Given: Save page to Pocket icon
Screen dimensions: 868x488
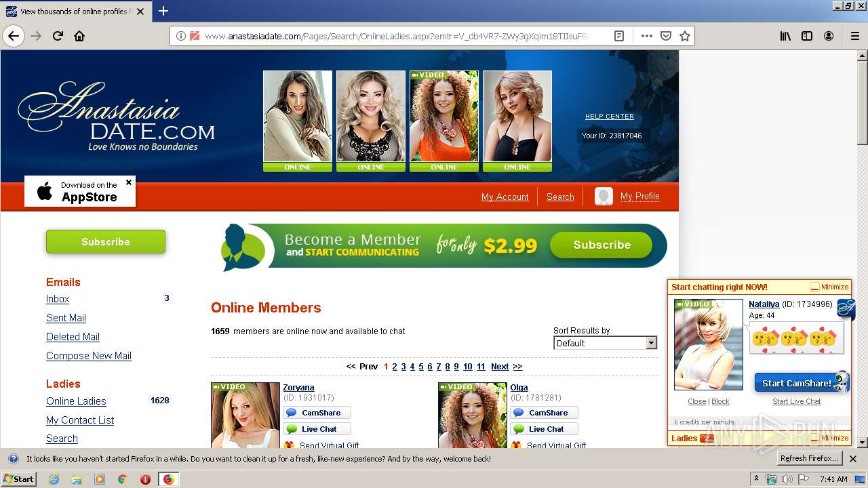Looking at the screenshot, I should click(666, 36).
